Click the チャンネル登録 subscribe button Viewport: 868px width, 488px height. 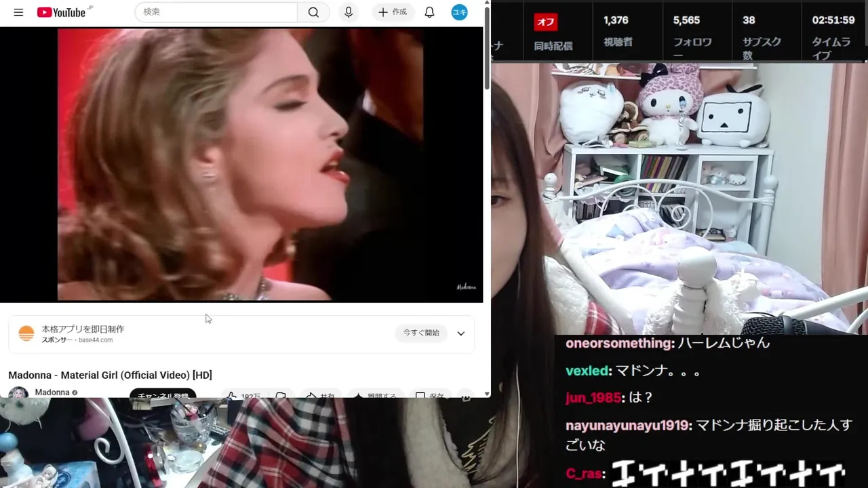[163, 393]
